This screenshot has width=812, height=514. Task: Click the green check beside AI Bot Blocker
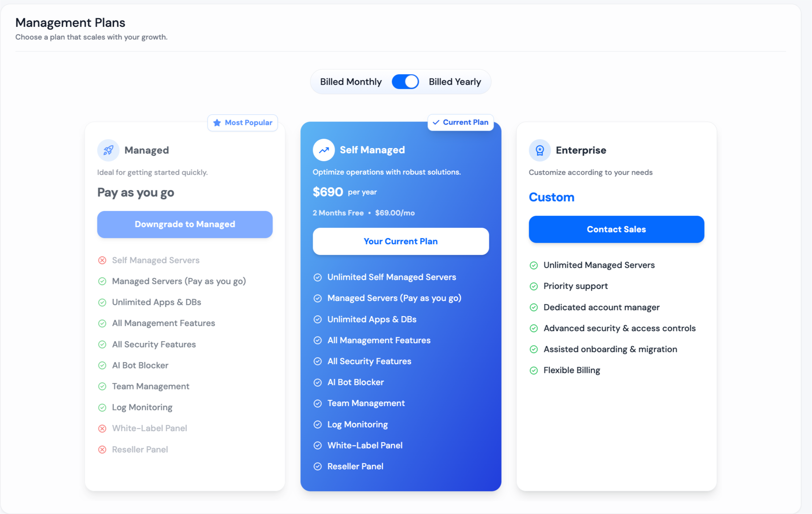click(x=103, y=365)
